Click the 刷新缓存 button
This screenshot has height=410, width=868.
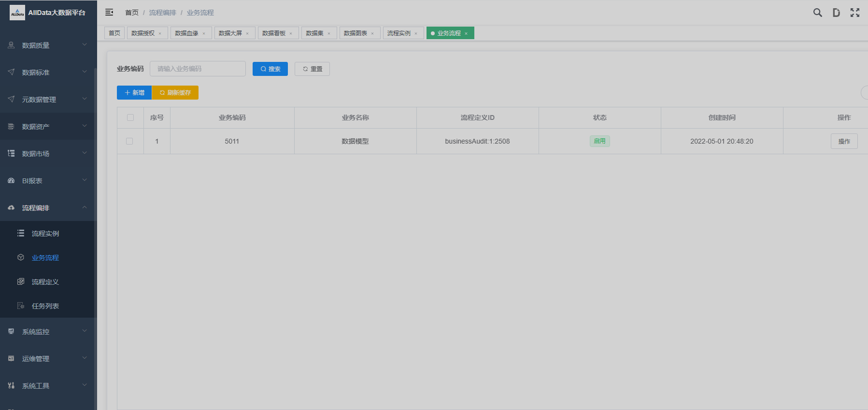click(x=175, y=92)
